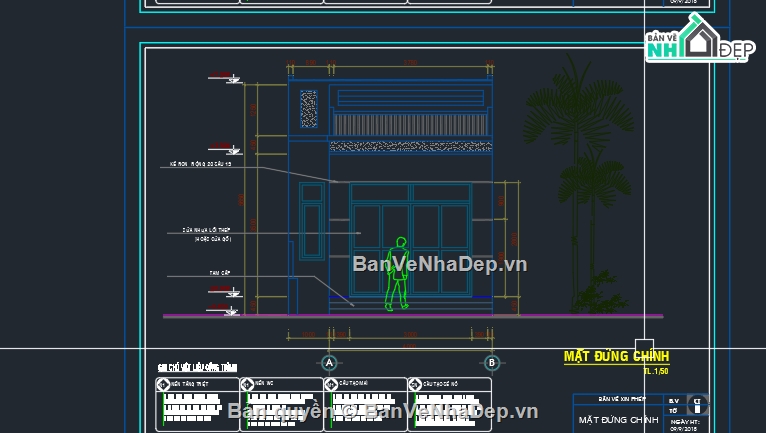Select the ground floor elevation level marker
Image resolution: width=766 pixels, height=433 pixels.
(x=225, y=291)
